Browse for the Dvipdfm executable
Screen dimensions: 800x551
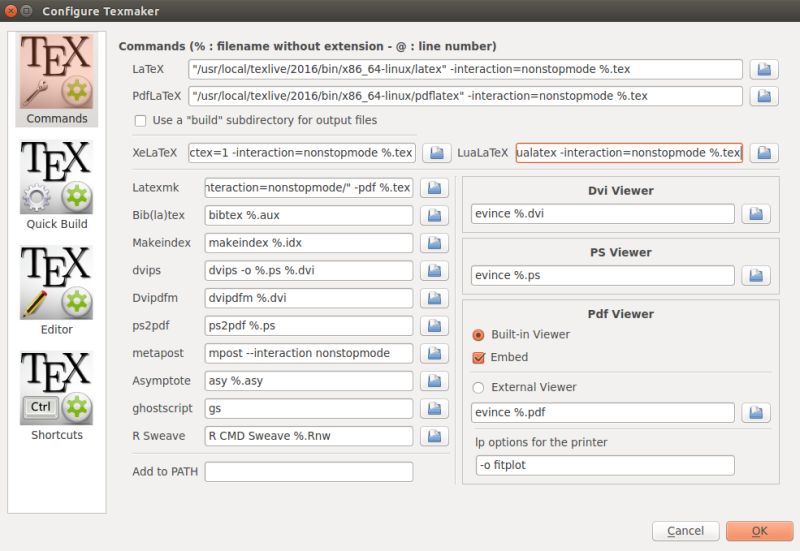point(434,298)
